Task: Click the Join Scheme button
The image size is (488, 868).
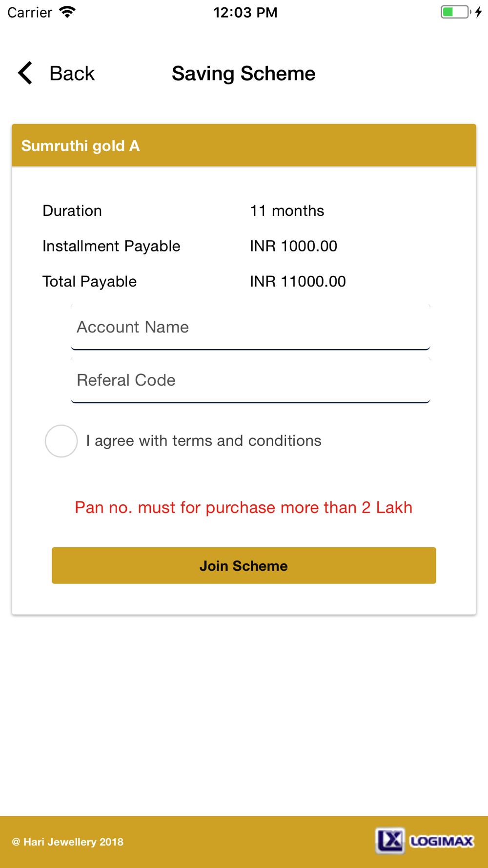Action: click(x=244, y=565)
